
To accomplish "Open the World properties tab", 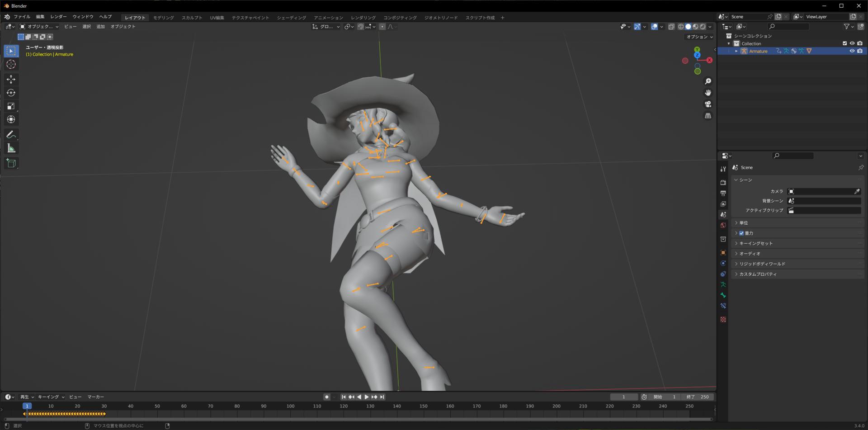I will click(x=723, y=225).
